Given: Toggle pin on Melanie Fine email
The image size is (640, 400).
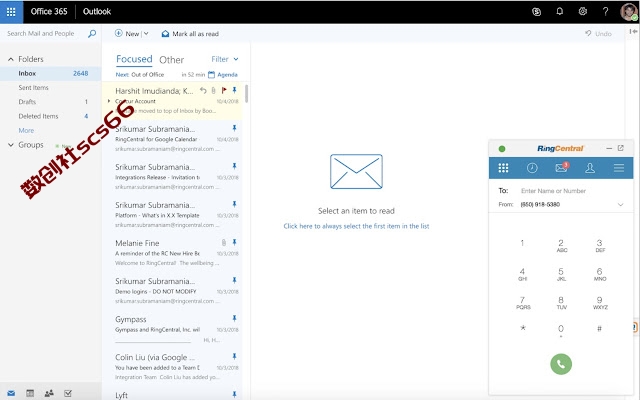Looking at the screenshot, I should [234, 242].
